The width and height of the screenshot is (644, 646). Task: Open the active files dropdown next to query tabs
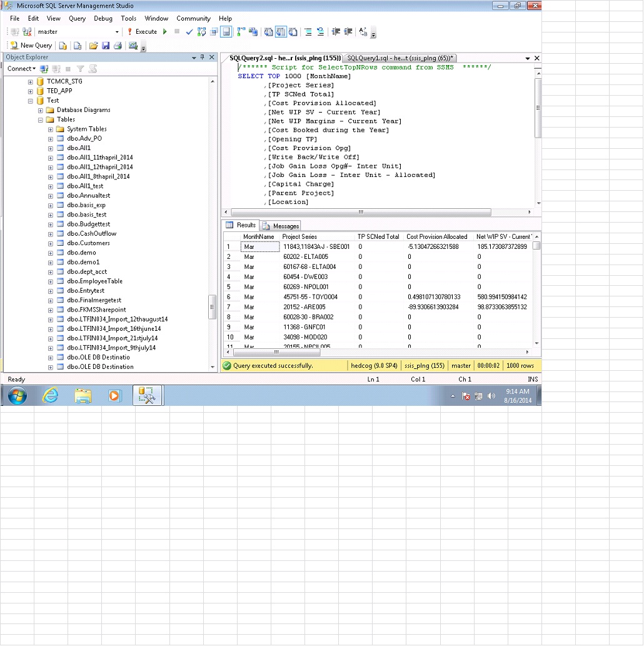coord(528,59)
